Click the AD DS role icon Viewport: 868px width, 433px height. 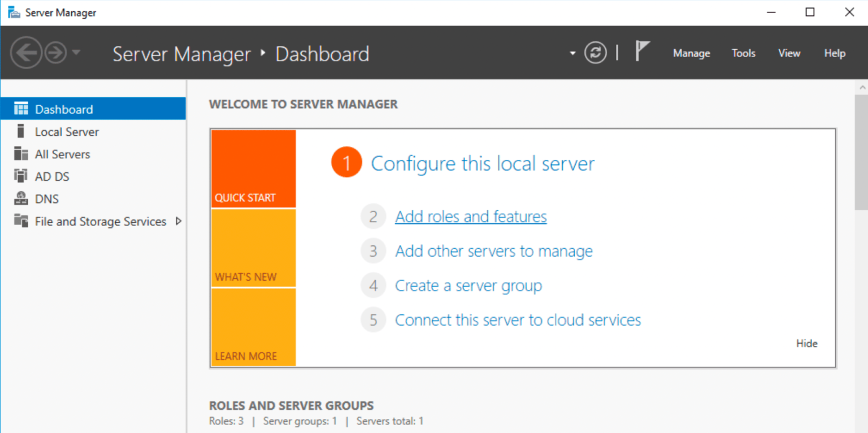(x=21, y=176)
